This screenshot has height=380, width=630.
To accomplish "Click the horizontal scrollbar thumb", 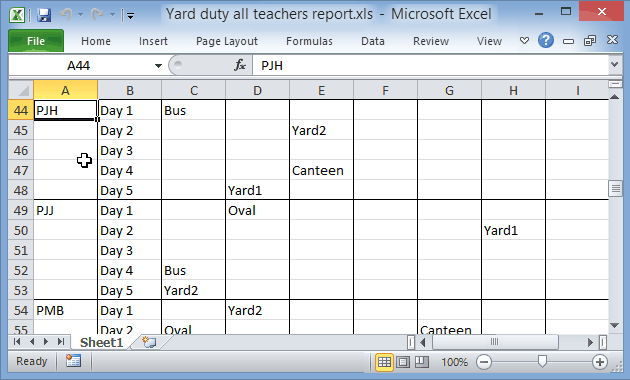I will click(x=495, y=342).
